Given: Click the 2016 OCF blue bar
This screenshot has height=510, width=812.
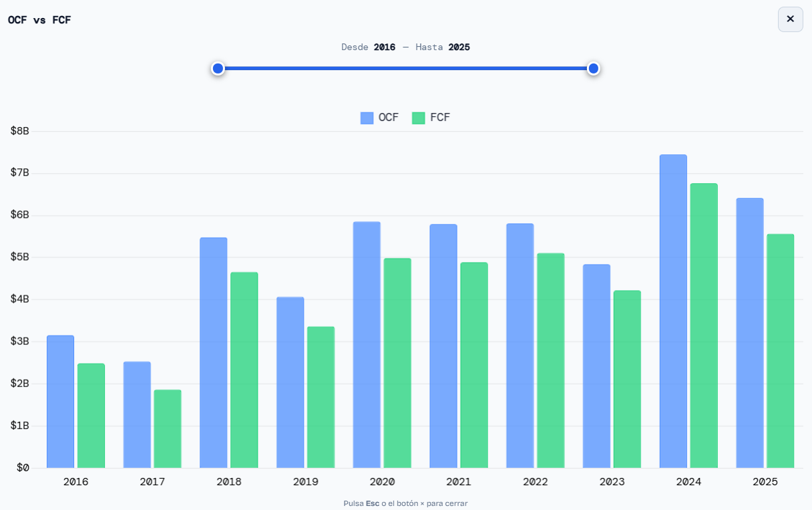Looking at the screenshot, I should (x=60, y=402).
